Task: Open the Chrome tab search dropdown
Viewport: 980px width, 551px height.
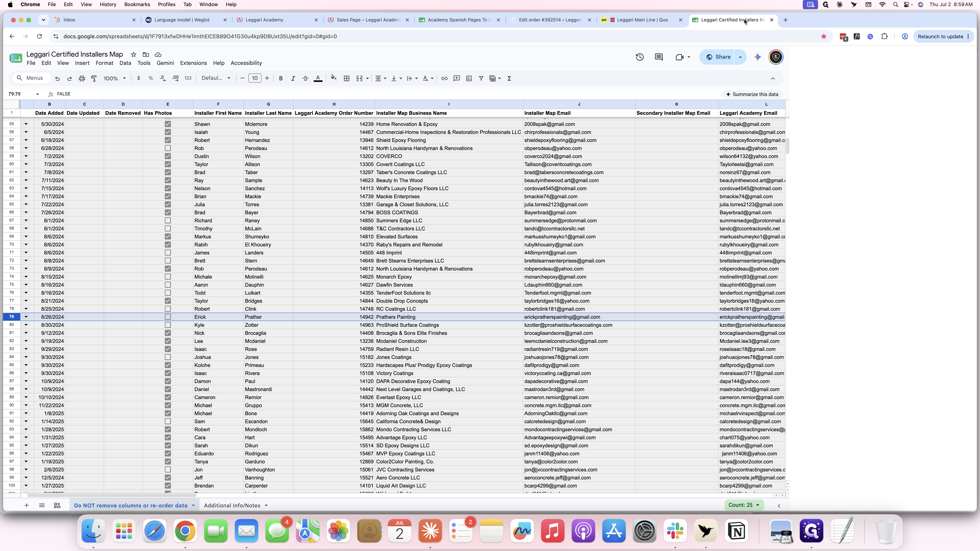Action: coord(43,20)
